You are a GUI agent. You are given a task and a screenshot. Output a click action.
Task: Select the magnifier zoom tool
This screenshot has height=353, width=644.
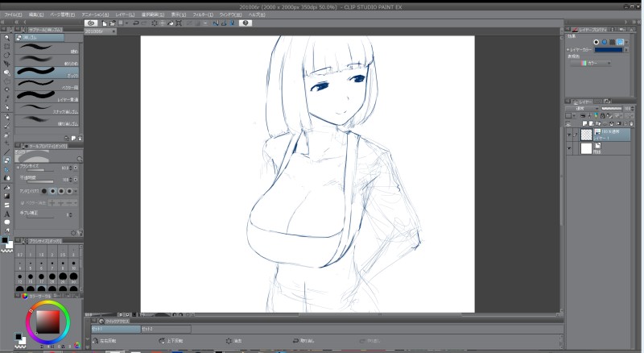6,38
